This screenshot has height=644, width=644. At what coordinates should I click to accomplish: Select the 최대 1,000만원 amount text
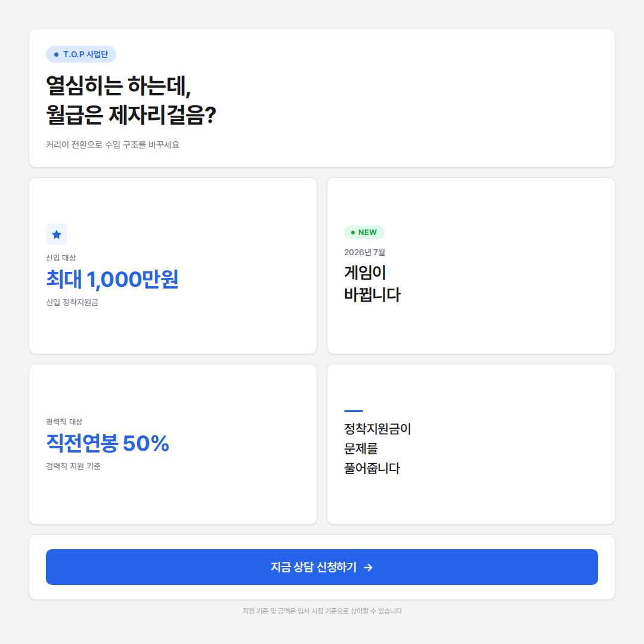[x=112, y=279]
